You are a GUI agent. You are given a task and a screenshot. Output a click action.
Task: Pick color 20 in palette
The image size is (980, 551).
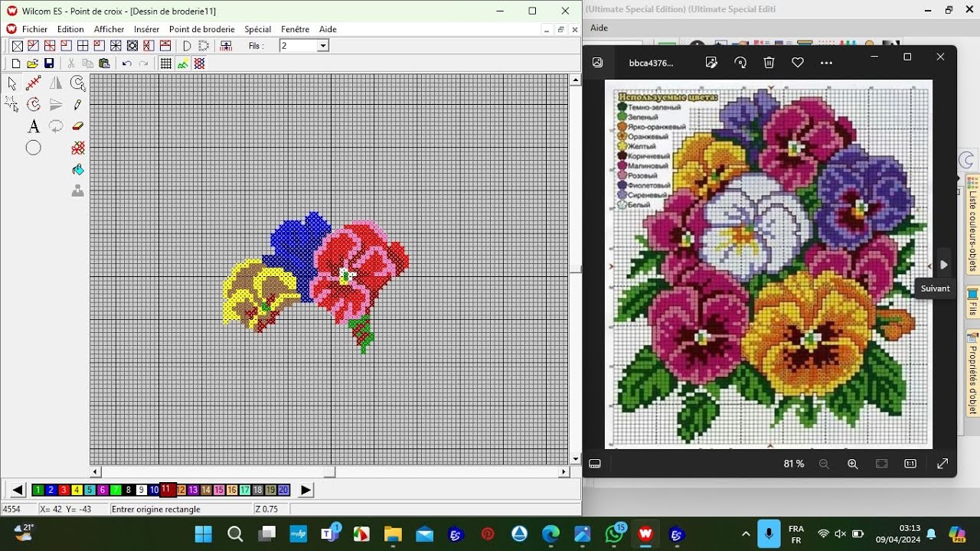(284, 491)
